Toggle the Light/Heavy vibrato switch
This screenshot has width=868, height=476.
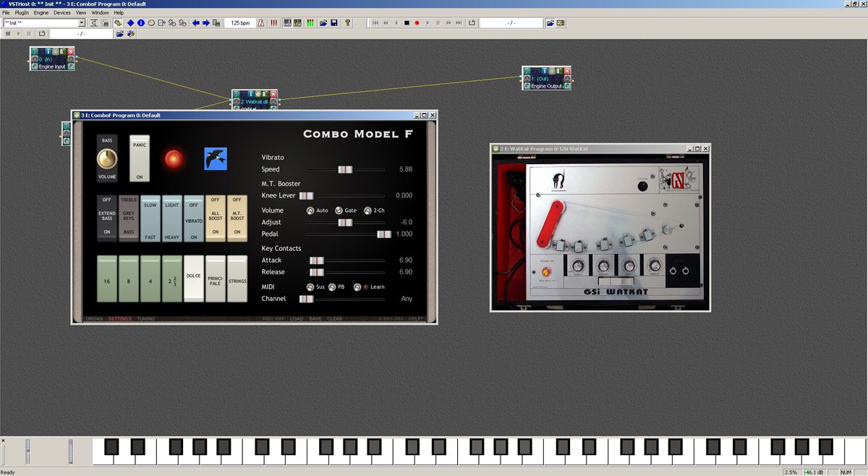click(172, 218)
